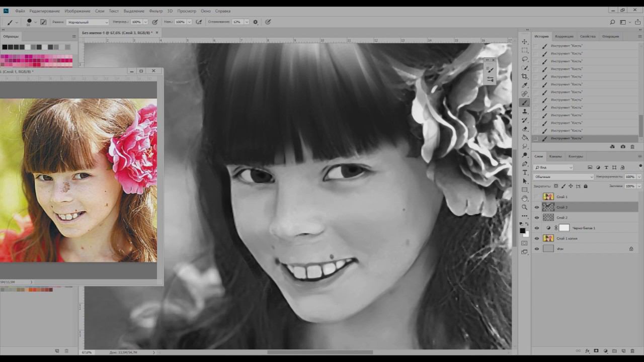
Task: Open the Brush settings panel toggle
Action: pyautogui.click(x=43, y=22)
